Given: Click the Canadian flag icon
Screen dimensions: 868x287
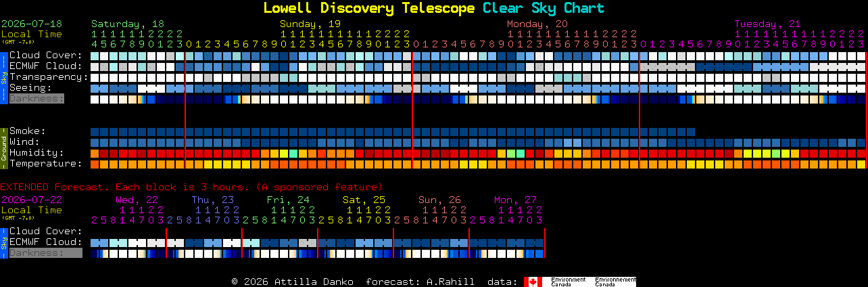Looking at the screenshot, I should point(533,282).
